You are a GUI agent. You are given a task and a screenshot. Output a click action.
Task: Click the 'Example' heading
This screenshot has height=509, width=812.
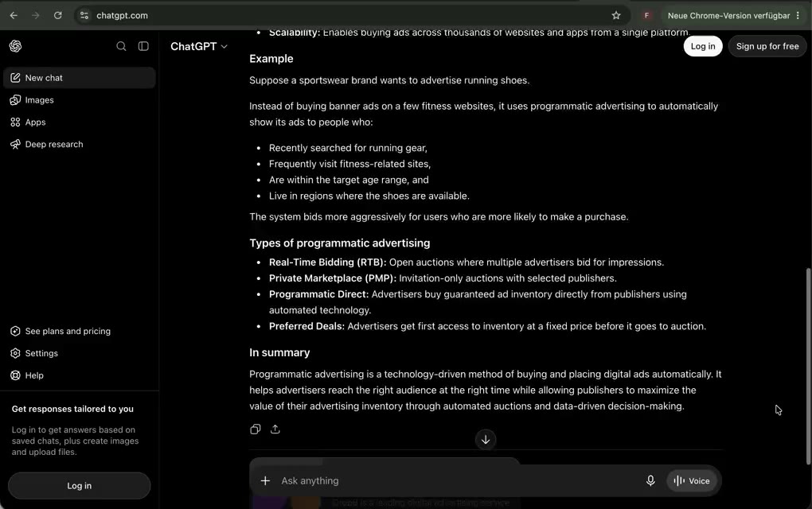pos(271,59)
